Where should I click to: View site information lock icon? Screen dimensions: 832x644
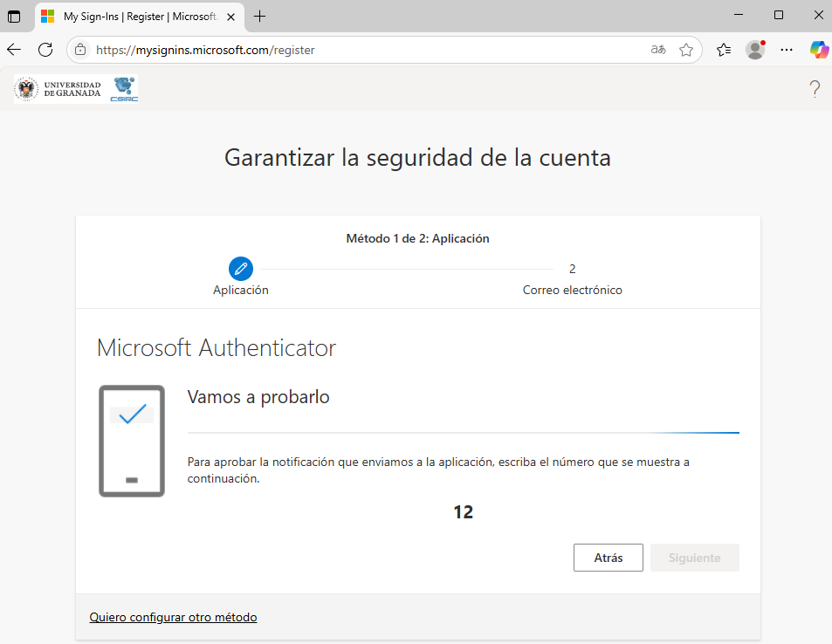pyautogui.click(x=80, y=50)
